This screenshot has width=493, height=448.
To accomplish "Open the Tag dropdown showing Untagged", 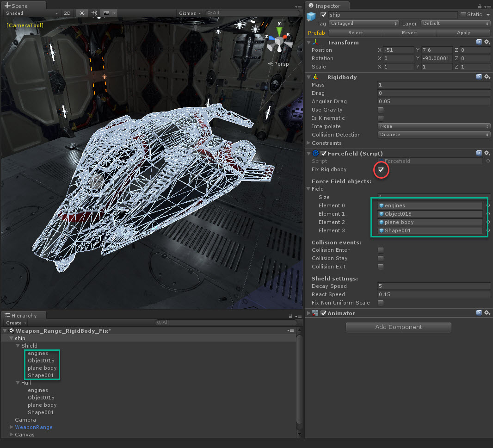I will 364,24.
